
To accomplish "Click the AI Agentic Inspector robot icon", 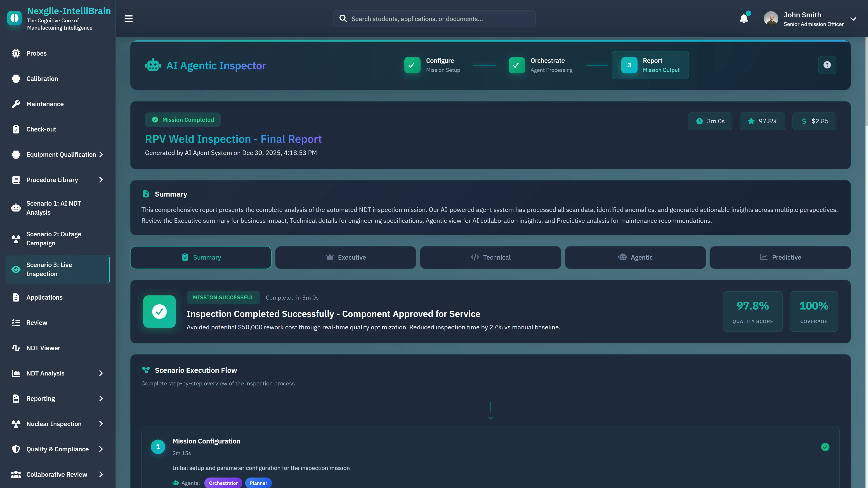I will click(x=153, y=65).
